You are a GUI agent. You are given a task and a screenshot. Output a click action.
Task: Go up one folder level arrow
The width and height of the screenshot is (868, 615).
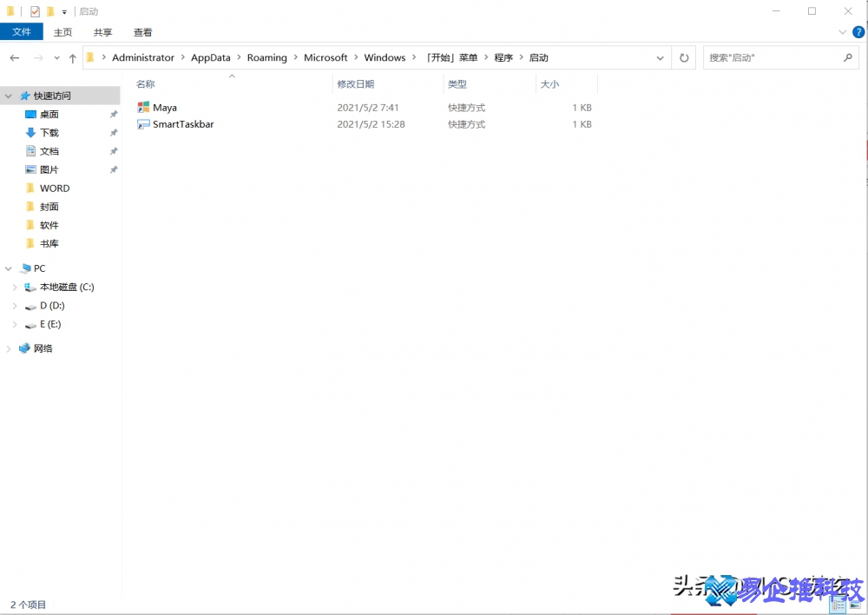(73, 58)
